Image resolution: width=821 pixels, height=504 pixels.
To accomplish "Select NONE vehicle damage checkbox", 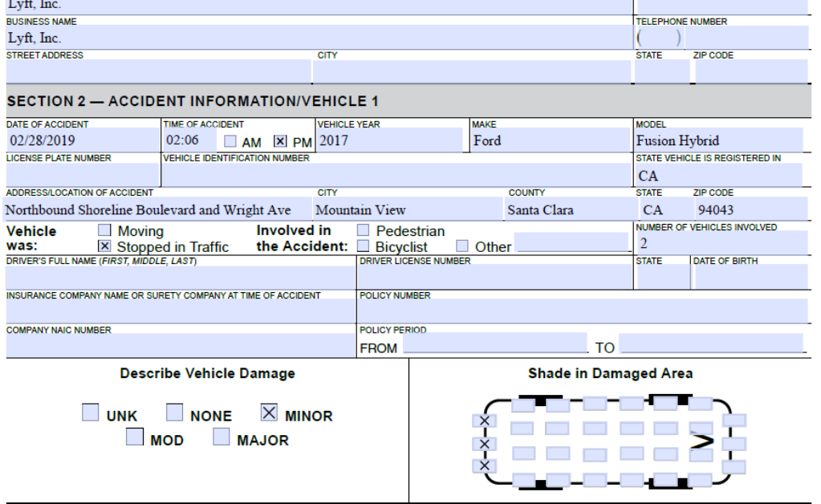I will tap(175, 413).
